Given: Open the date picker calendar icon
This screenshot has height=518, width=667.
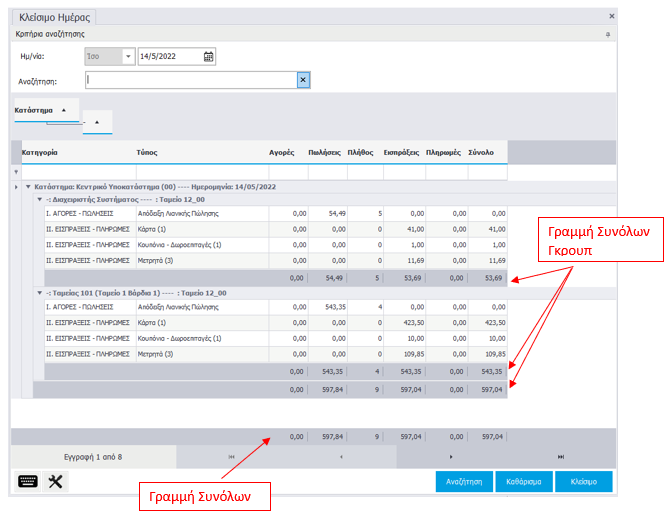Looking at the screenshot, I should click(x=208, y=57).
